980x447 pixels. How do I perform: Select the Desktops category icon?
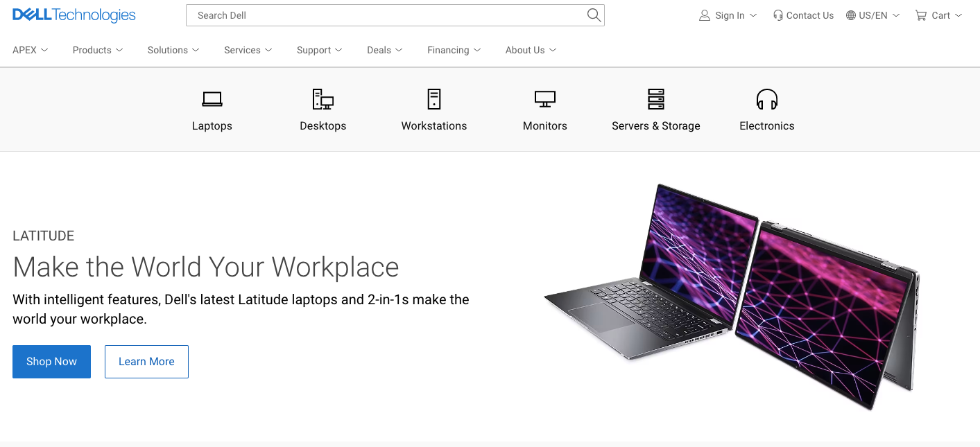(323, 99)
